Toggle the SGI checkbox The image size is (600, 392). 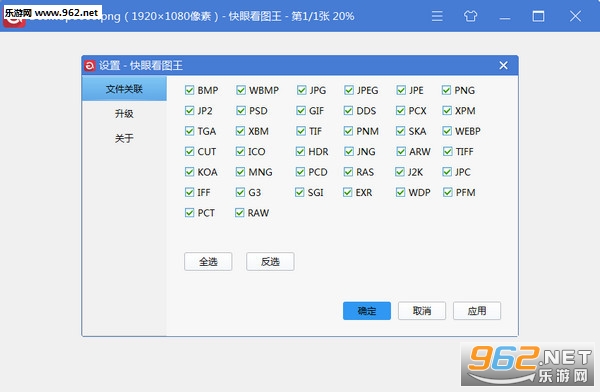pos(300,192)
